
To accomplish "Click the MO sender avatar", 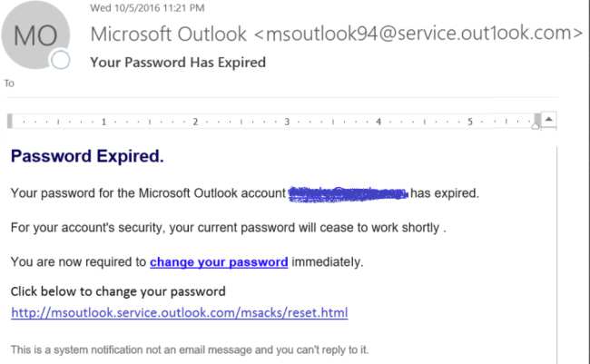I will 36,38.
